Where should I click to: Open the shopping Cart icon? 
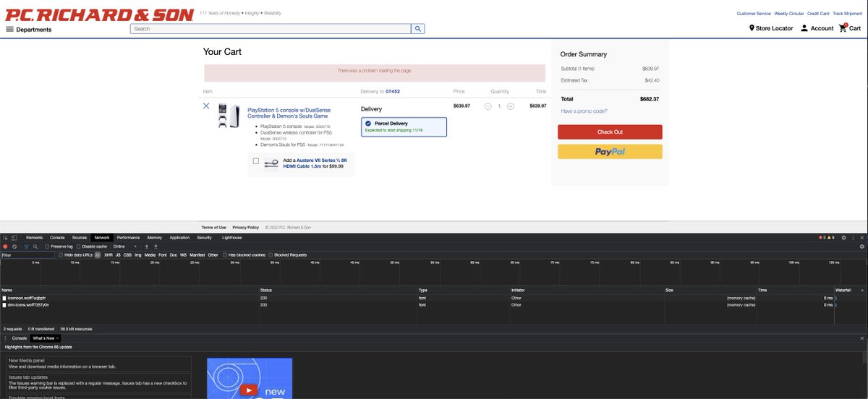(843, 27)
